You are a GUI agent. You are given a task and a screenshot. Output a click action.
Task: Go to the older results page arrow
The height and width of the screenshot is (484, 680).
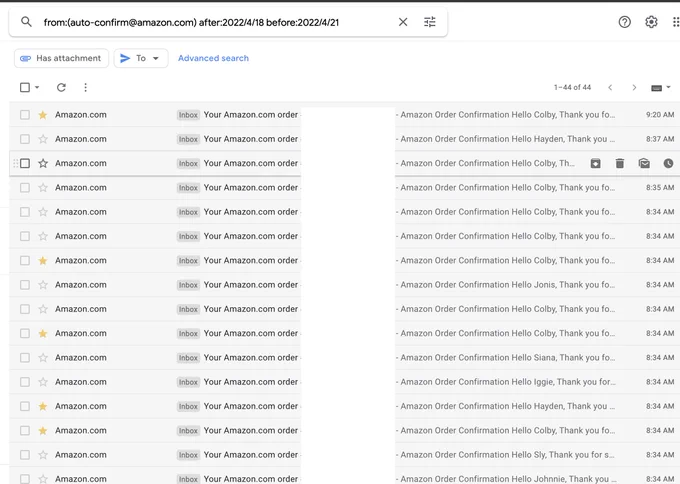[634, 88]
